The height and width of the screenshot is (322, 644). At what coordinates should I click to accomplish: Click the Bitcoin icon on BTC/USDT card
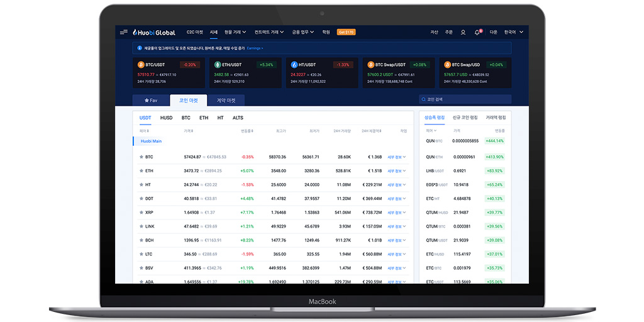click(x=141, y=65)
